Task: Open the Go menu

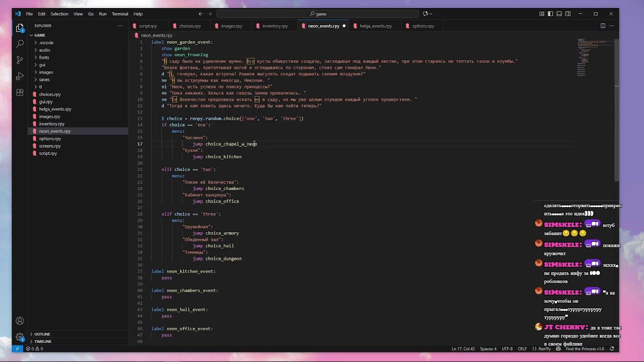Action: pyautogui.click(x=91, y=14)
